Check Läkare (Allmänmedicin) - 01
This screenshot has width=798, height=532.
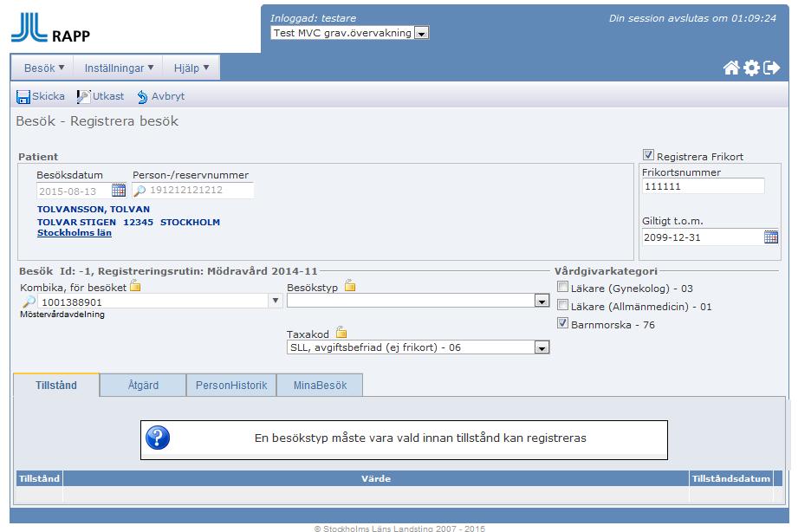[562, 305]
